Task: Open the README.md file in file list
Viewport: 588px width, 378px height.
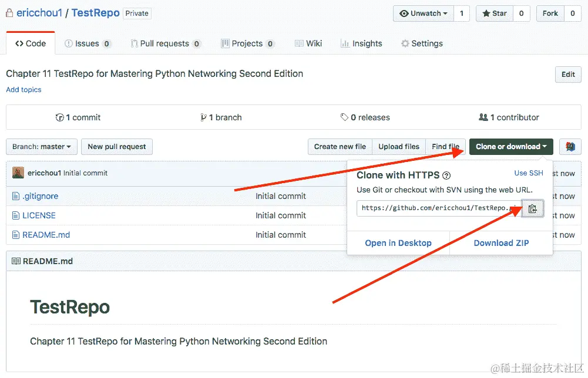Action: click(x=46, y=235)
